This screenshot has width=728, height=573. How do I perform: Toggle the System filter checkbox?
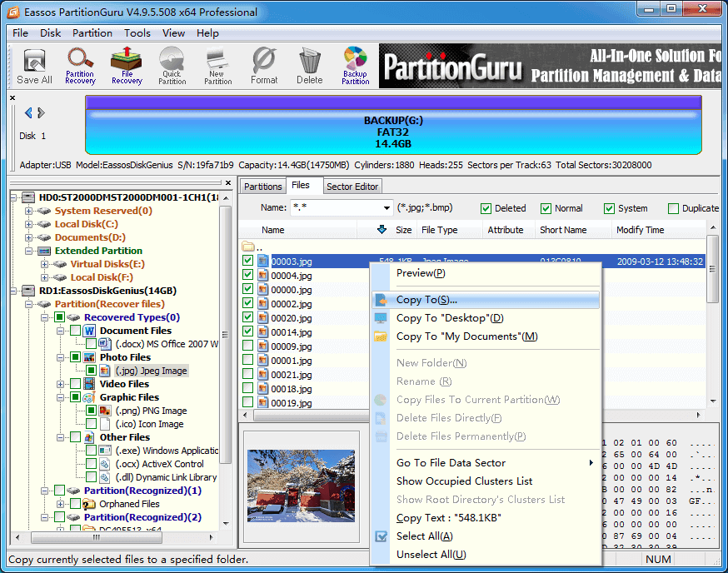click(609, 208)
